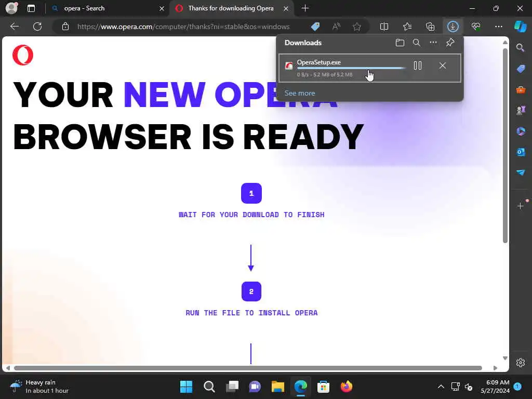Open sidebar settings gear
The height and width of the screenshot is (399, 532).
521,363
